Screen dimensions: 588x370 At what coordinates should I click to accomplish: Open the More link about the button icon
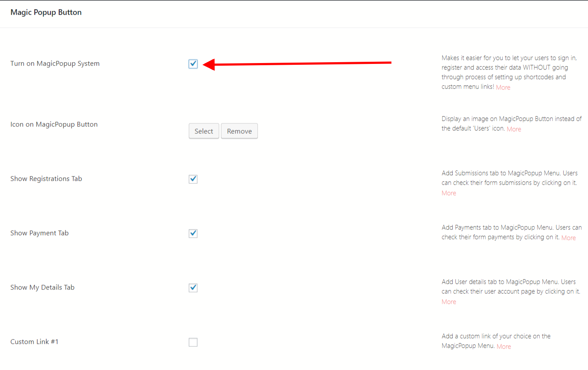[514, 129]
